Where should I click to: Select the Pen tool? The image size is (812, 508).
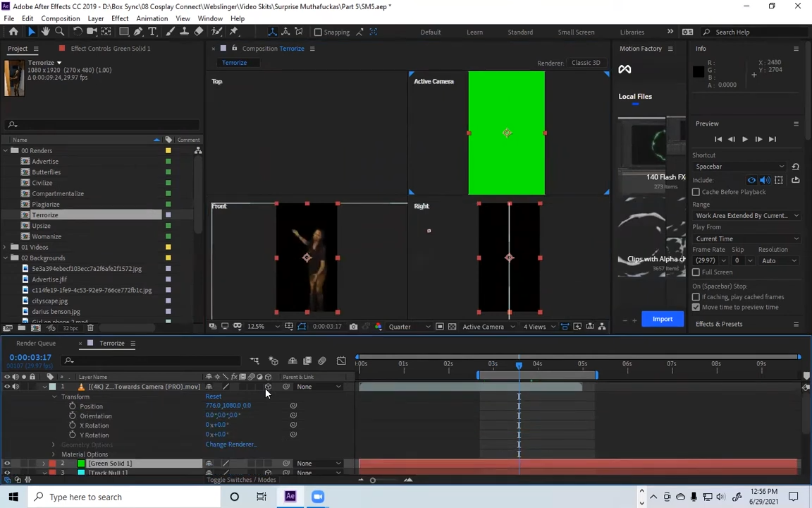click(138, 32)
